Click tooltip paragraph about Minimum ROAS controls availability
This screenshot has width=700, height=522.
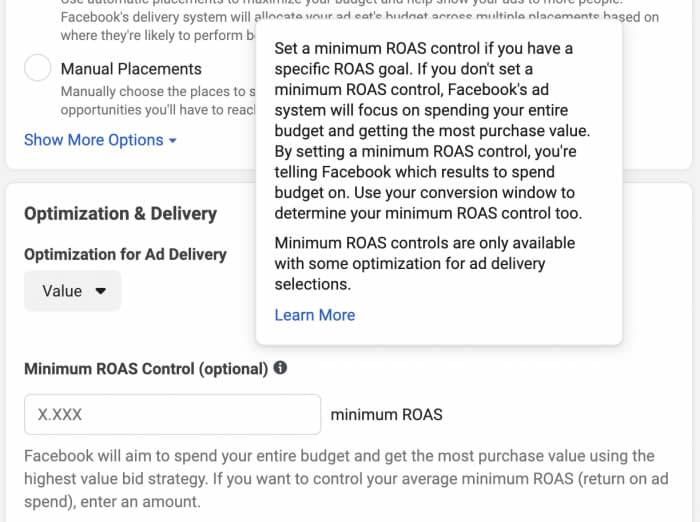[x=425, y=263]
